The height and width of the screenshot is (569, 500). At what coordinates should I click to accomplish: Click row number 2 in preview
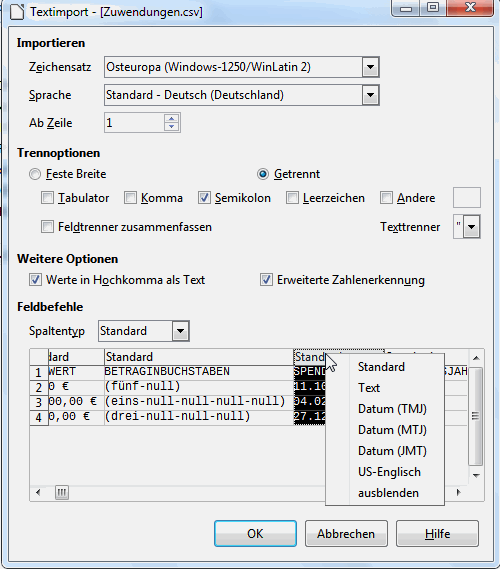[39, 387]
